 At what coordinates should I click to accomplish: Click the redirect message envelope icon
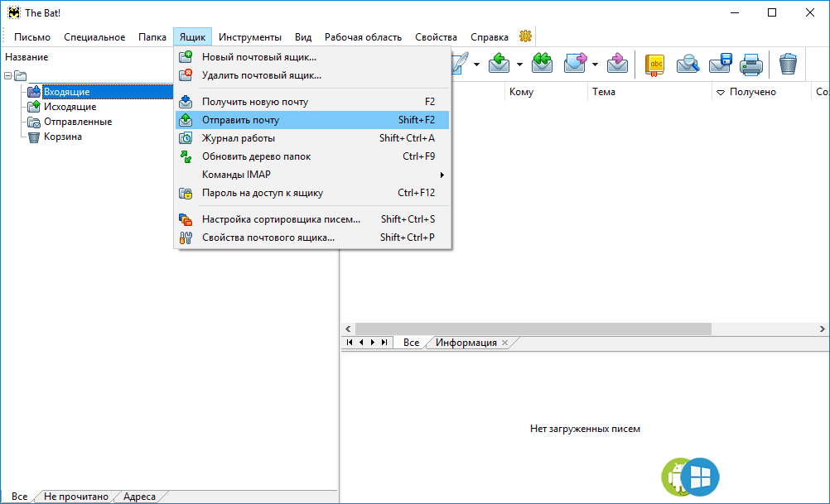(617, 64)
